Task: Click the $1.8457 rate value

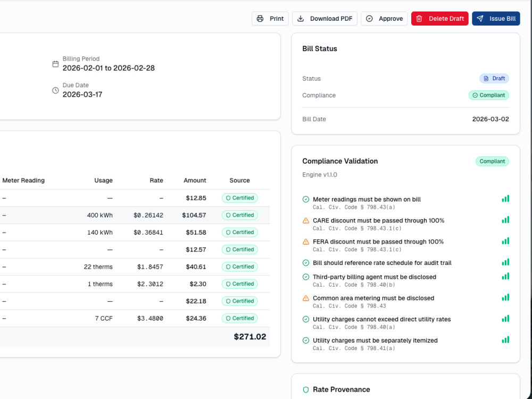Action: tap(150, 267)
